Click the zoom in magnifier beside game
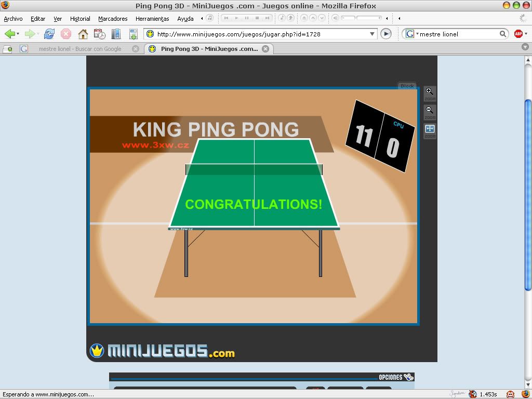Viewport: 532px width, 399px height. click(x=430, y=92)
